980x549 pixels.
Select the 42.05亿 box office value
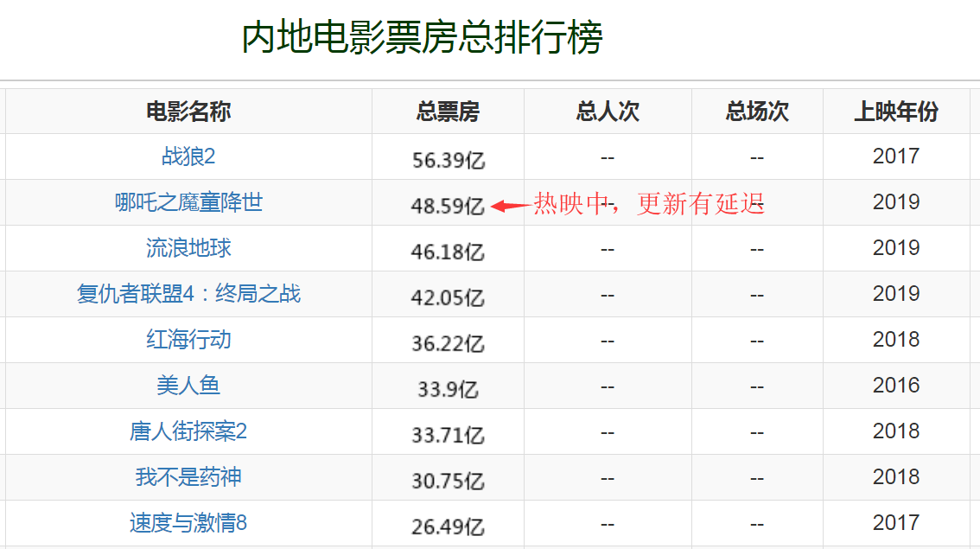click(x=449, y=297)
